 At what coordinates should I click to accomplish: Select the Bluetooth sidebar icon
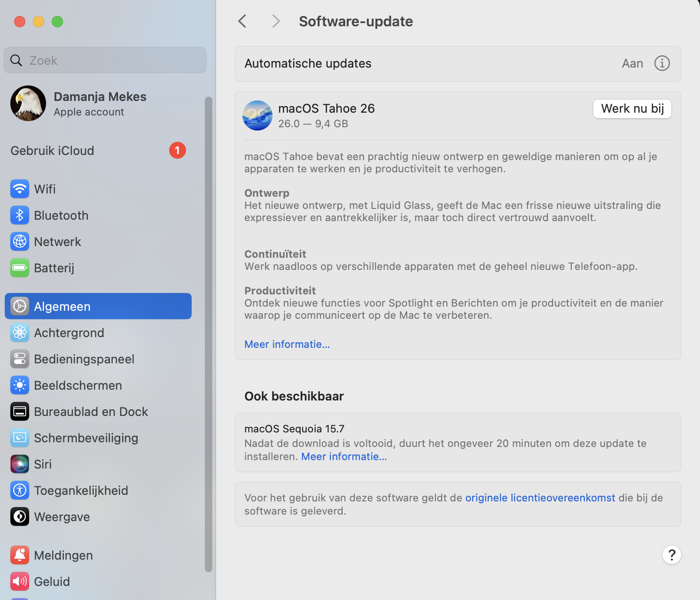tap(19, 215)
